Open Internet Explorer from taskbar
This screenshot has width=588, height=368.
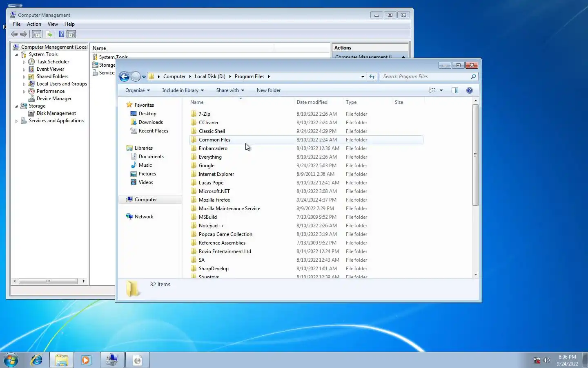pyautogui.click(x=37, y=360)
